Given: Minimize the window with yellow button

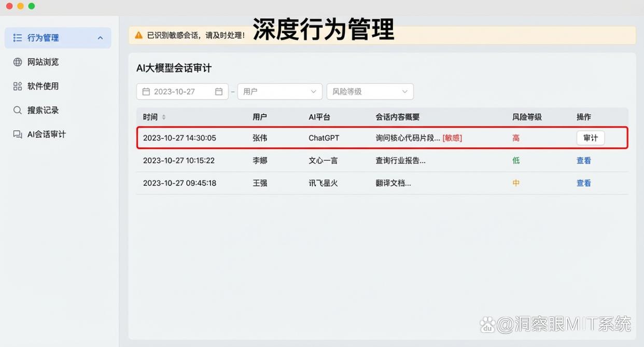Looking at the screenshot, I should click(x=20, y=6).
